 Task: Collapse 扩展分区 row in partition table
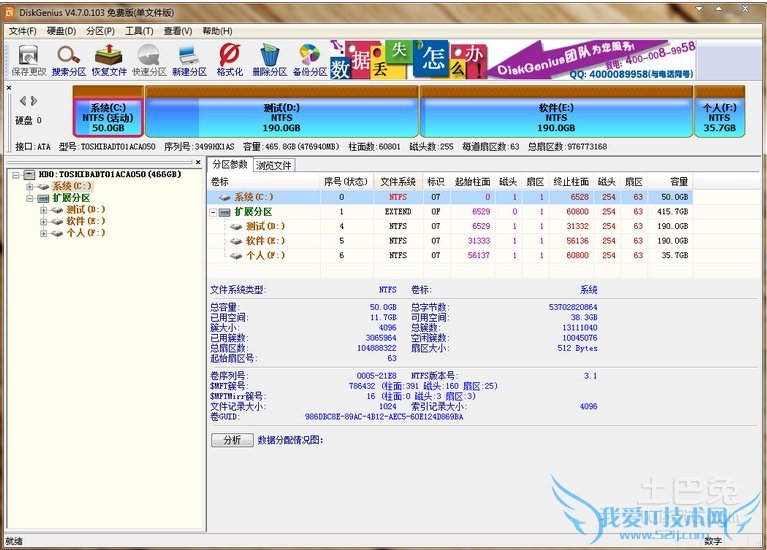point(213,212)
